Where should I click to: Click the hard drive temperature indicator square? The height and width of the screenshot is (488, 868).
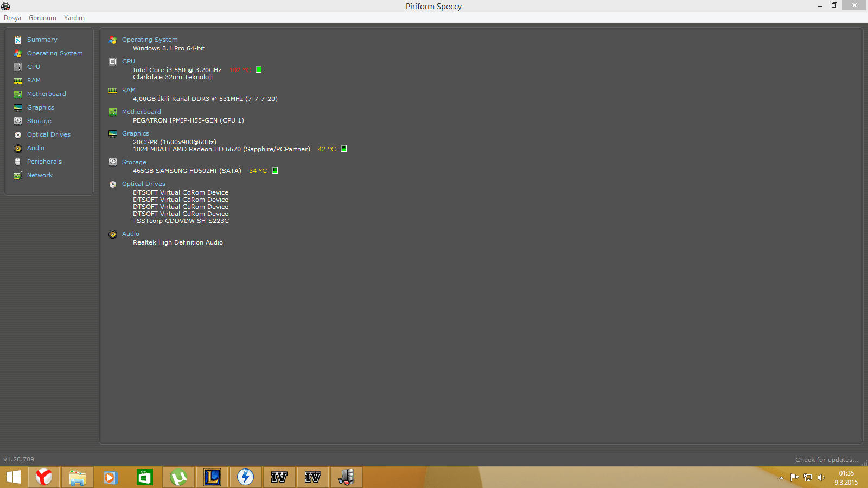275,170
